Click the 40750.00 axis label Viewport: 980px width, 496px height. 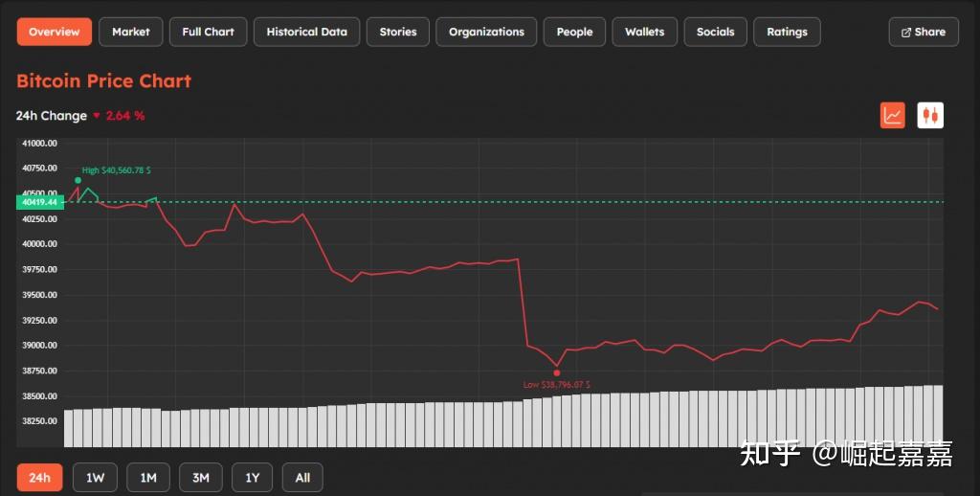tap(39, 169)
